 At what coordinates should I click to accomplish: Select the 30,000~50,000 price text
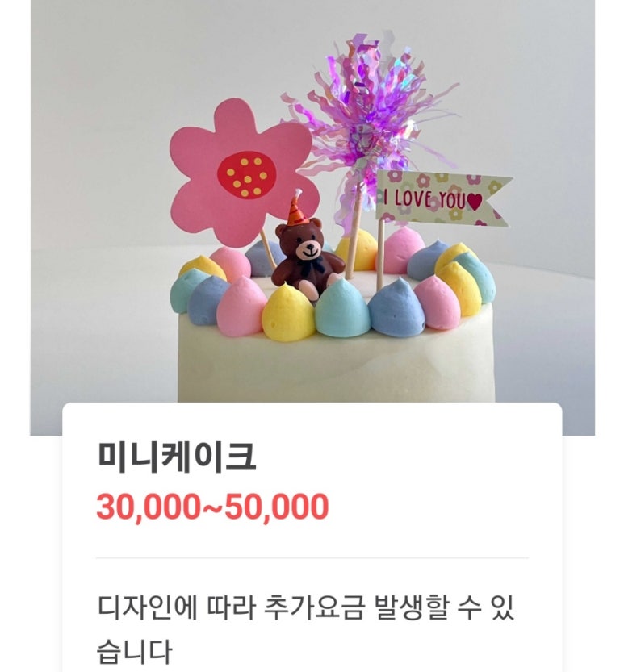pos(212,507)
